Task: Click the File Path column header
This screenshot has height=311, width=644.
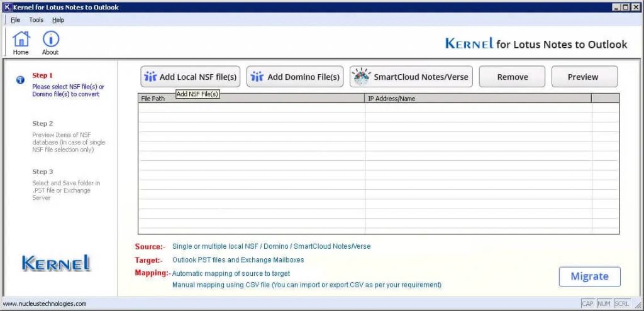Action: [252, 99]
